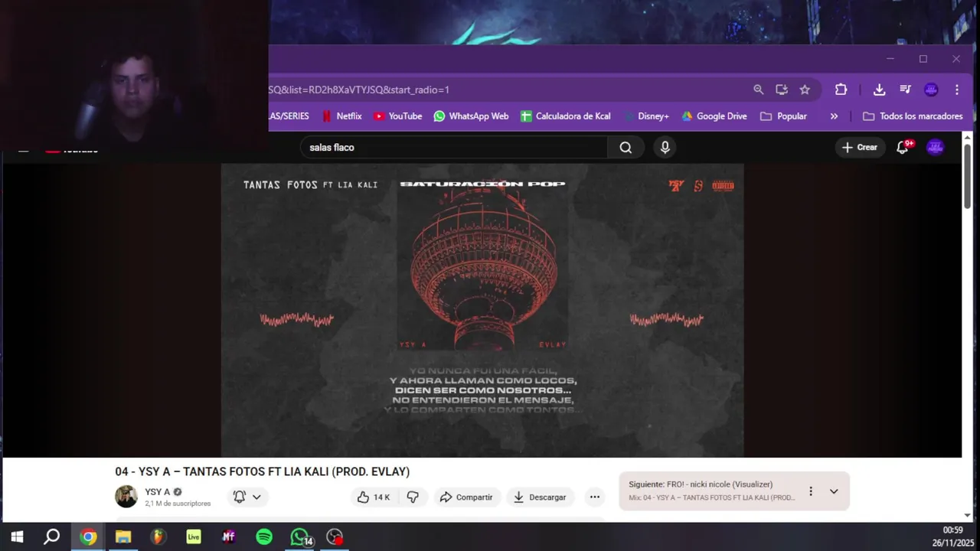Open FL Studio from the taskbar
The height and width of the screenshot is (551, 980).
click(158, 537)
